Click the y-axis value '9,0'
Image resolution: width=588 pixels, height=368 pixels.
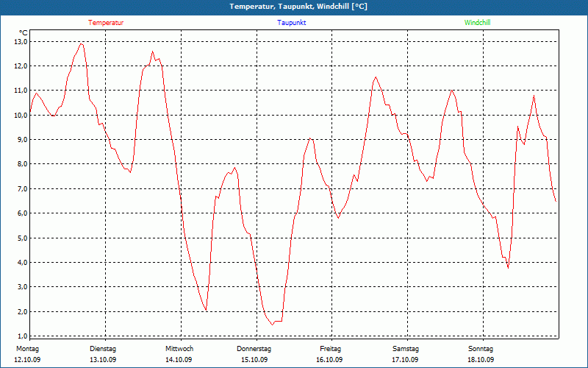tap(22, 140)
